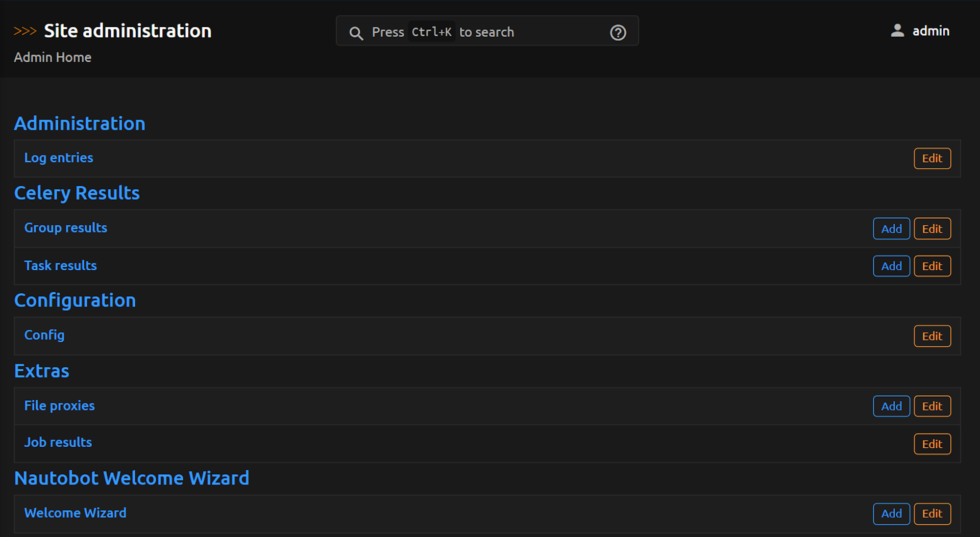Viewport: 980px width, 537px height.
Task: Edit the Config entry
Action: (x=932, y=336)
